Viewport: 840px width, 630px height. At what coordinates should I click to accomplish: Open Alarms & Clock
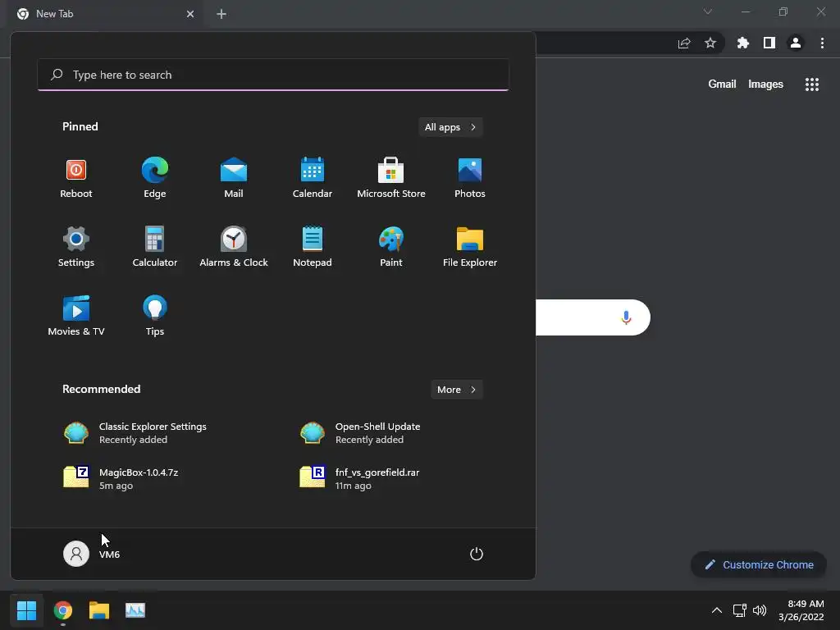[x=234, y=247]
